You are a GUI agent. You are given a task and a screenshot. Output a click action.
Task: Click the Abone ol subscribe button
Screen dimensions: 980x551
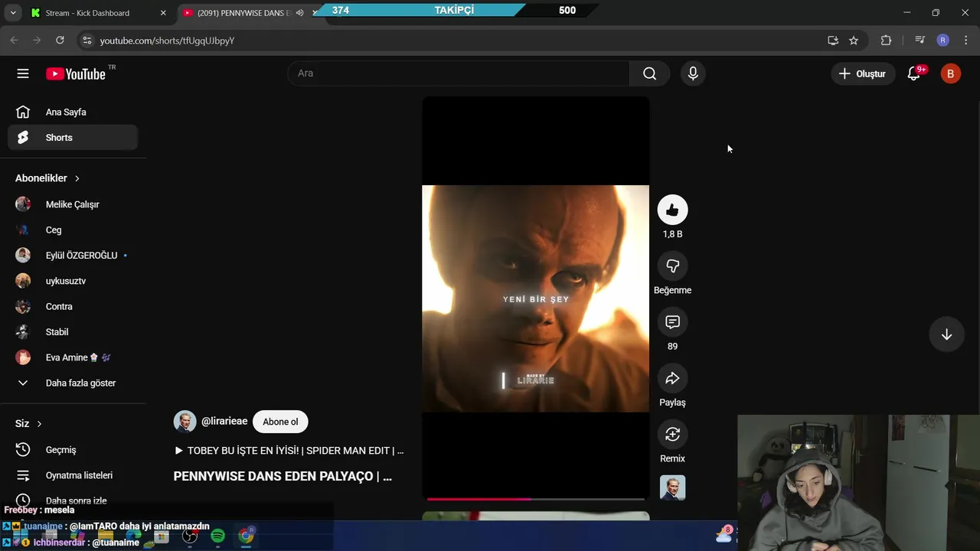click(280, 422)
